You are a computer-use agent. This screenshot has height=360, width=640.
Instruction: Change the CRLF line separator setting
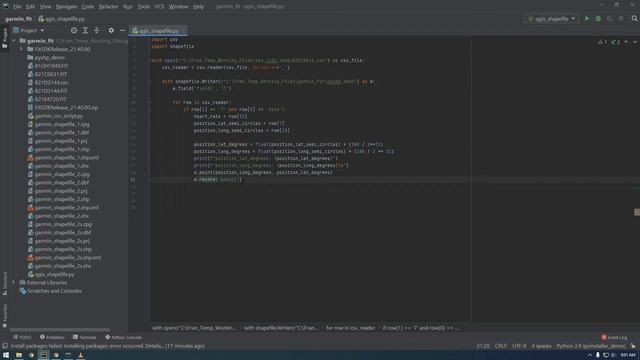click(x=500, y=346)
